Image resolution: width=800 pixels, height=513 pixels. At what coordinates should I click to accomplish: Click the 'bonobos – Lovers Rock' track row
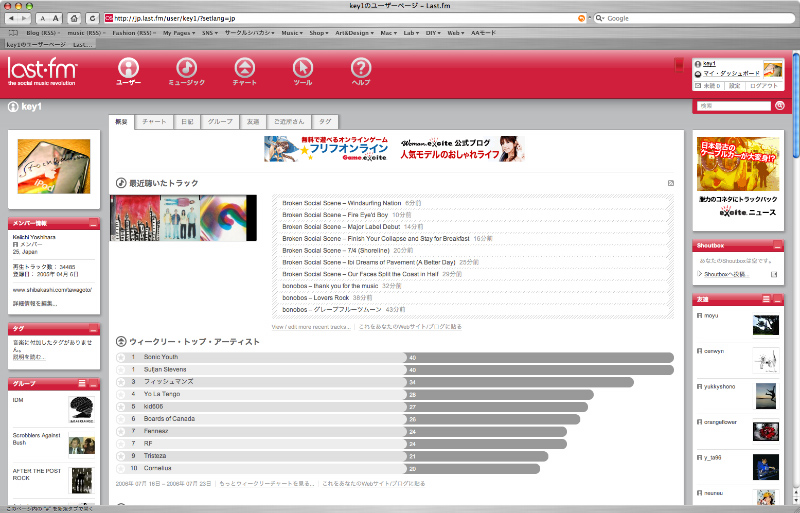pyautogui.click(x=472, y=298)
